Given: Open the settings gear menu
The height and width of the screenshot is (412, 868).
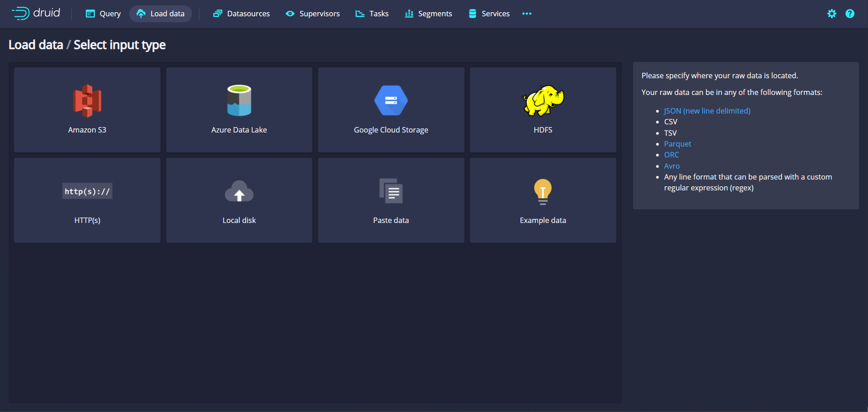Looking at the screenshot, I should (832, 14).
